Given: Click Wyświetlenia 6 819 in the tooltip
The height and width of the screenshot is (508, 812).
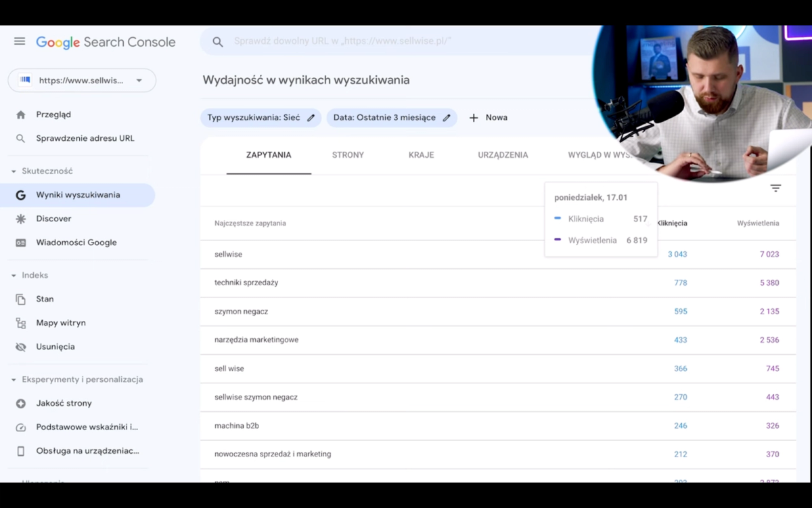Looking at the screenshot, I should click(x=601, y=240).
